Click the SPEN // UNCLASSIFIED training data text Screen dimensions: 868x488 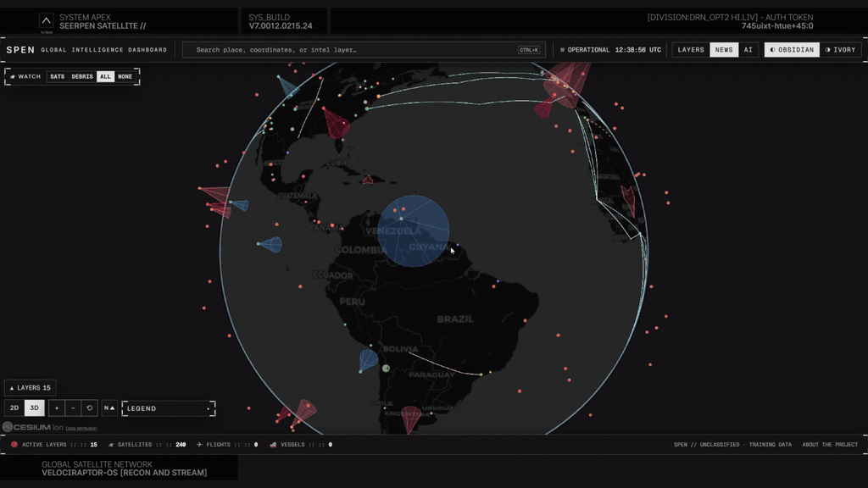click(x=732, y=444)
